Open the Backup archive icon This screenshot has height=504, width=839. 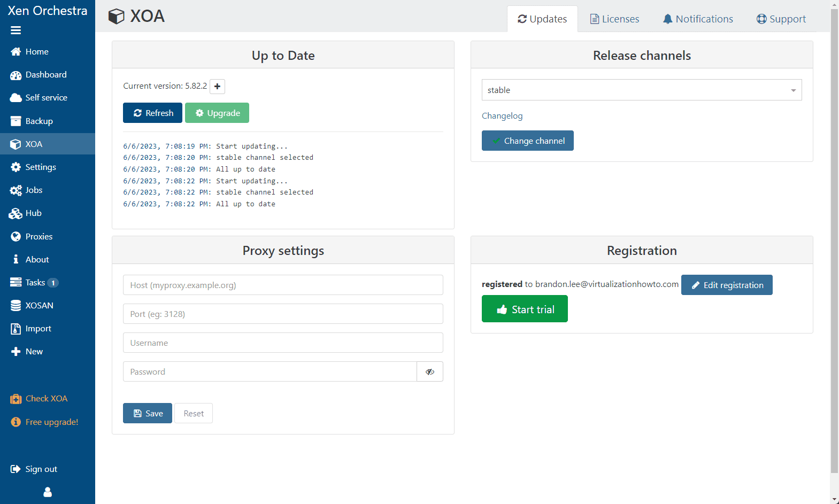click(16, 121)
